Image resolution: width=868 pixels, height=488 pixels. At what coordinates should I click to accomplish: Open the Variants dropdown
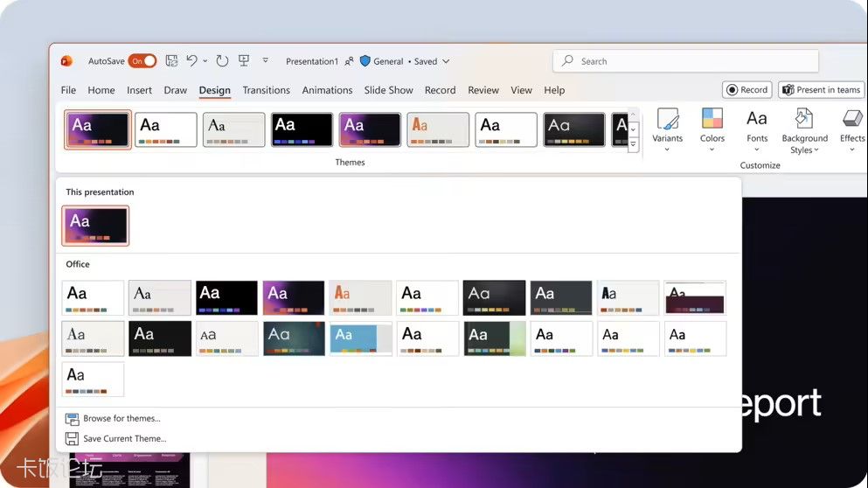coord(667,130)
